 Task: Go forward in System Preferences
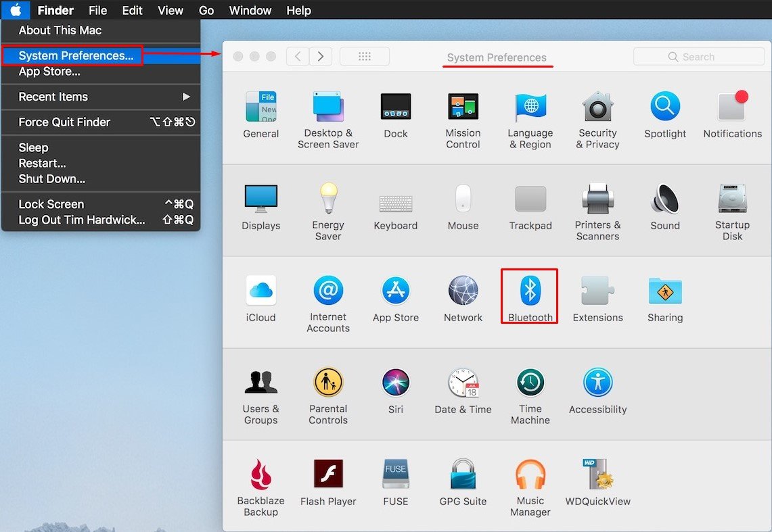(x=321, y=57)
